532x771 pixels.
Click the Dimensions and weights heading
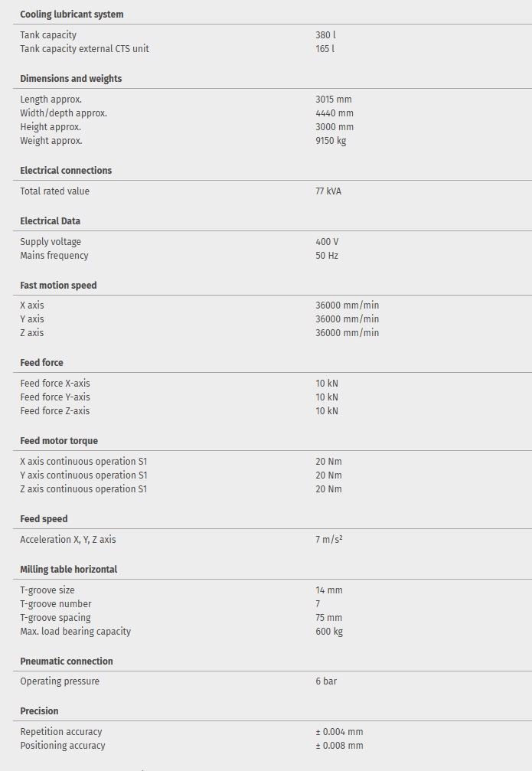70,79
